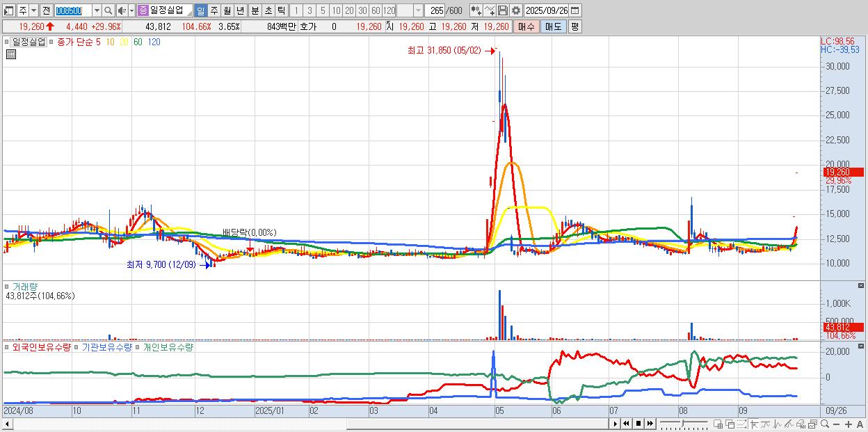Click the 호가 quote label
Image resolution: width=868 pixels, height=432 pixels.
click(308, 26)
